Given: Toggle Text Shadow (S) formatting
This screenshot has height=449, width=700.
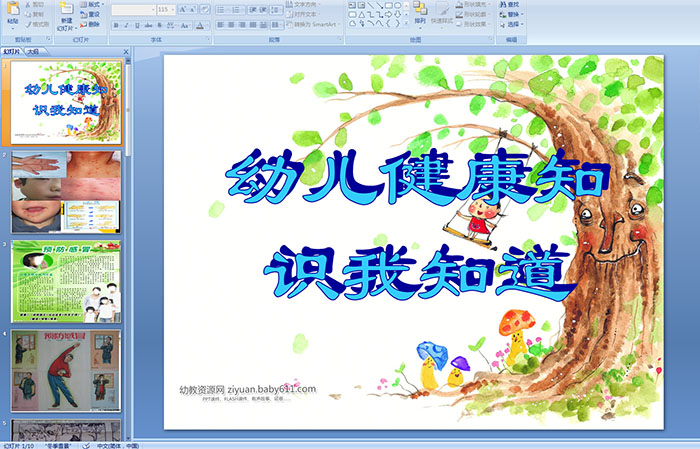Looking at the screenshot, I should 159,25.
